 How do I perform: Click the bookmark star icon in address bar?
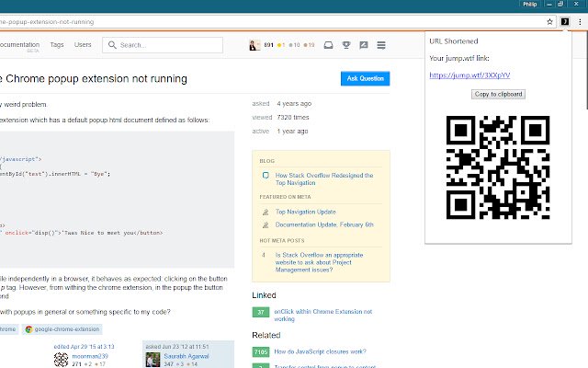tap(549, 22)
